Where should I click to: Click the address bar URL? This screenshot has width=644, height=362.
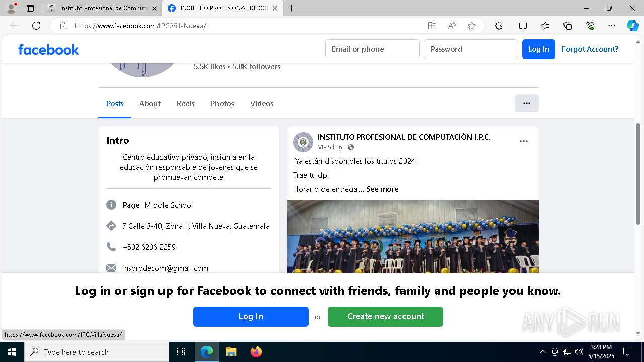click(140, 26)
